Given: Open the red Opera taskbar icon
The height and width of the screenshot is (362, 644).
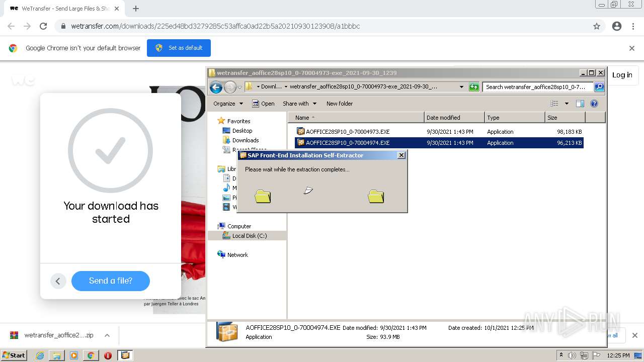Looking at the screenshot, I should pyautogui.click(x=108, y=355).
